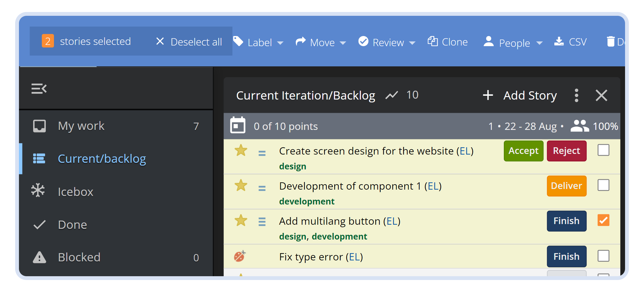Click the priority icon on Add multilang button
The height and width of the screenshot is (292, 644).
[262, 222]
